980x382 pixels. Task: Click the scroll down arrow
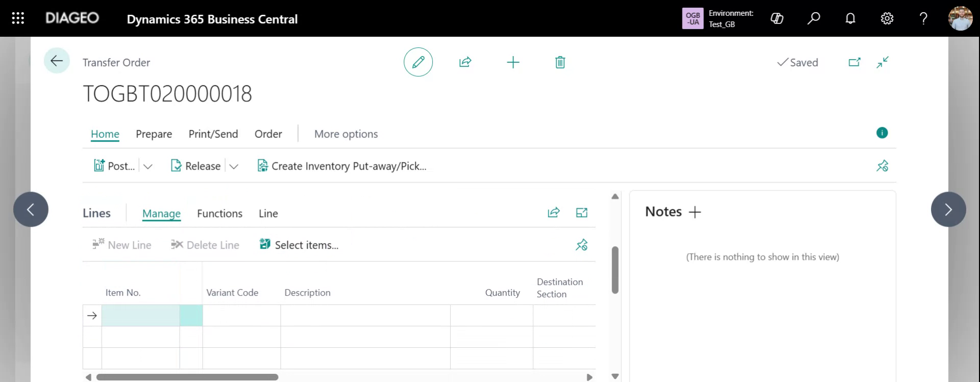[x=615, y=376]
